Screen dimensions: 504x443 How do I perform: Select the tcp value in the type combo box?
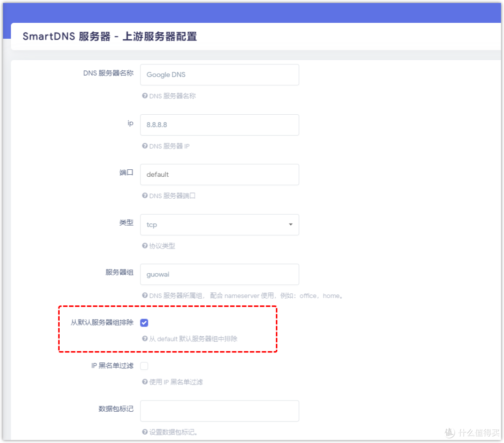219,224
